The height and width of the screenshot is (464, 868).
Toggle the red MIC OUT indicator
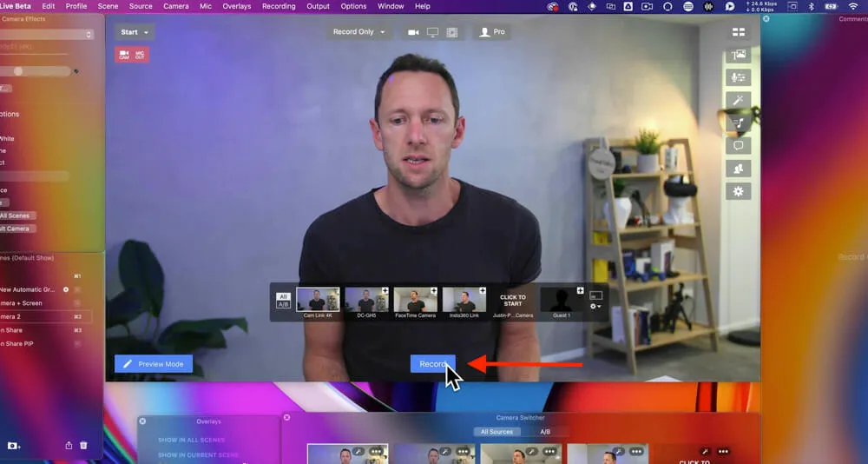pos(140,55)
